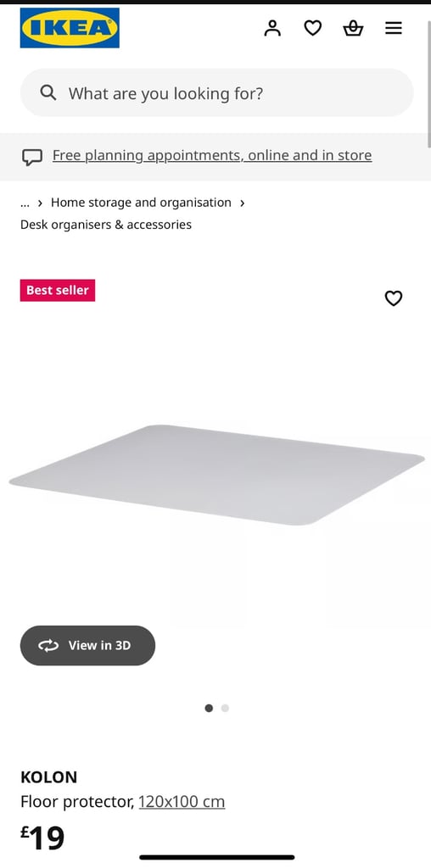Image resolution: width=431 pixels, height=868 pixels.
Task: Open the 120x100 cm size link
Action: click(182, 802)
